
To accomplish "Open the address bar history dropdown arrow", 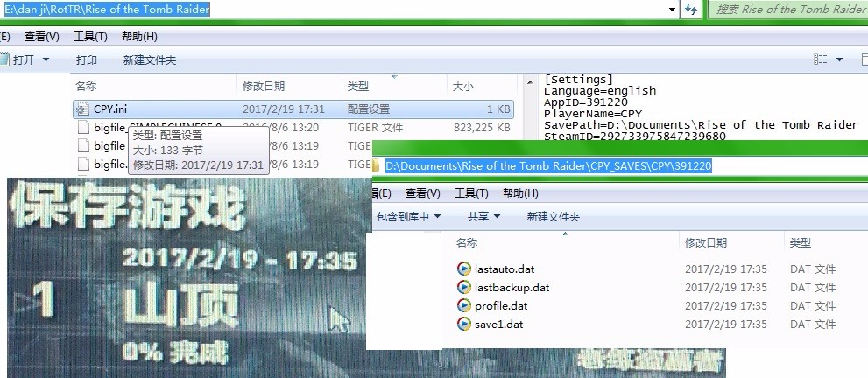I will coord(672,9).
